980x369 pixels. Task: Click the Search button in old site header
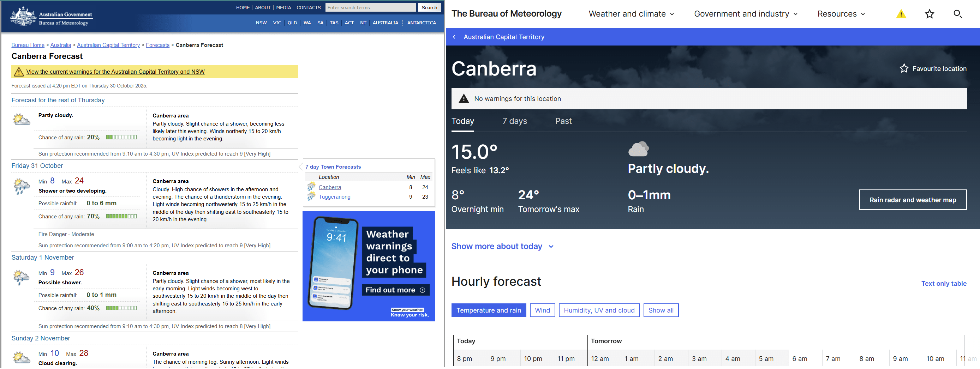(x=429, y=8)
